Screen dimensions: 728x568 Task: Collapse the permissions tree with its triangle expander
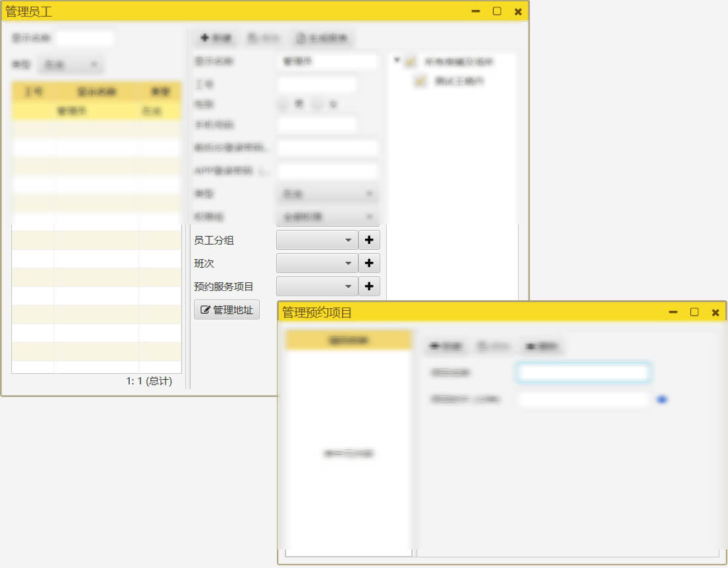pos(395,59)
